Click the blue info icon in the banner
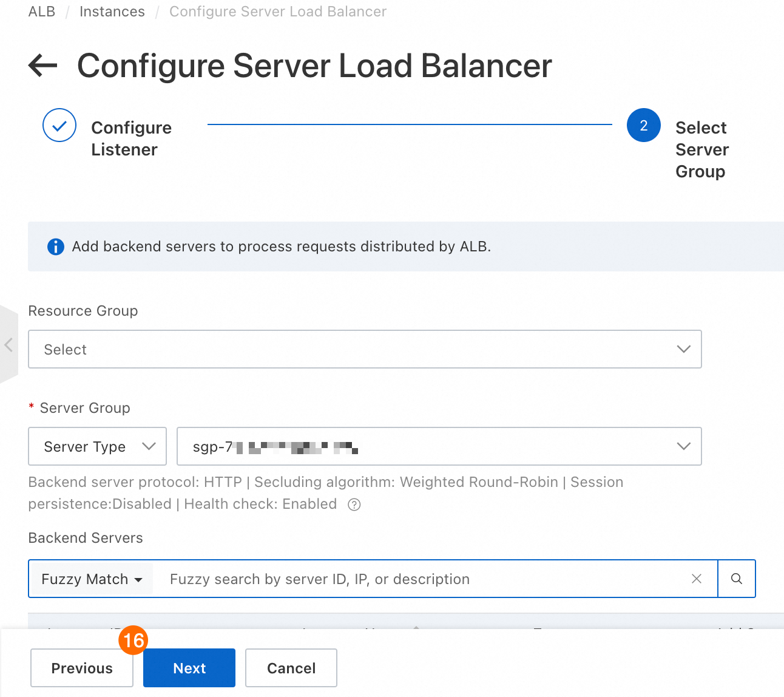Viewport: 784px width, 697px height. tap(56, 247)
